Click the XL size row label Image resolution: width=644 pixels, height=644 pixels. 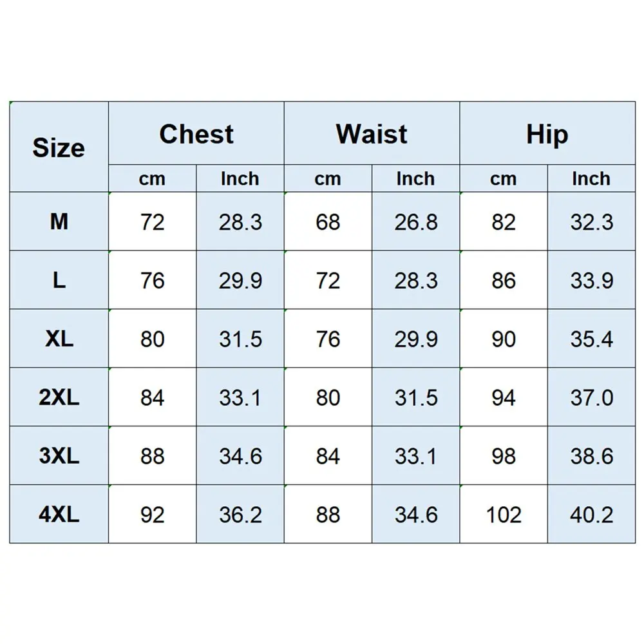tap(59, 339)
